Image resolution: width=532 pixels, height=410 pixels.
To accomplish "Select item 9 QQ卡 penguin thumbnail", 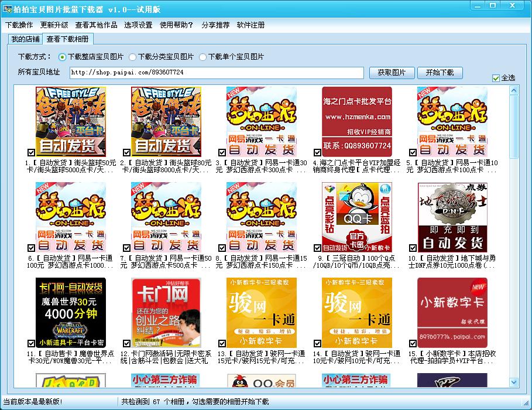I will coord(357,217).
